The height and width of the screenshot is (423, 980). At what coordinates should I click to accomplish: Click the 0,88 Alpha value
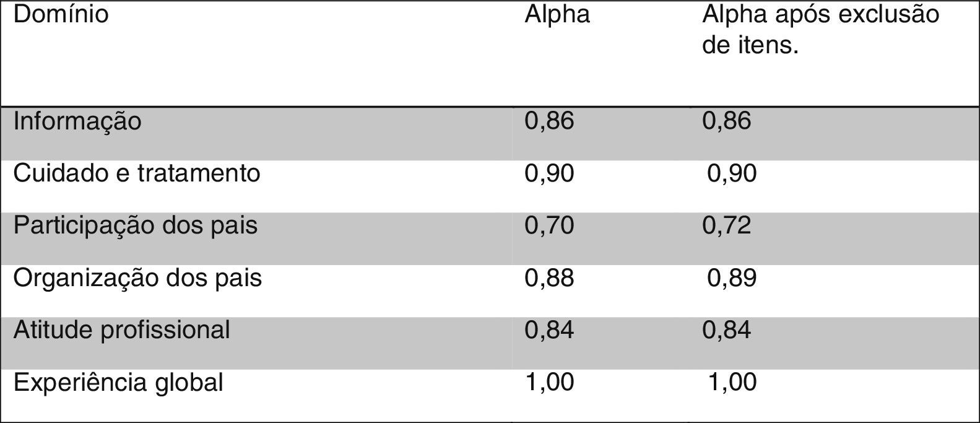tap(549, 278)
